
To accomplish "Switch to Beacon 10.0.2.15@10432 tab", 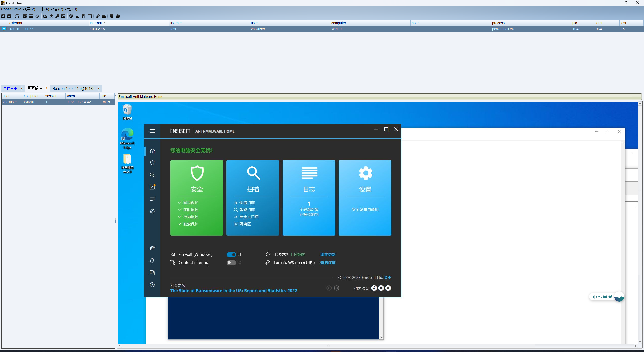I will coord(73,88).
